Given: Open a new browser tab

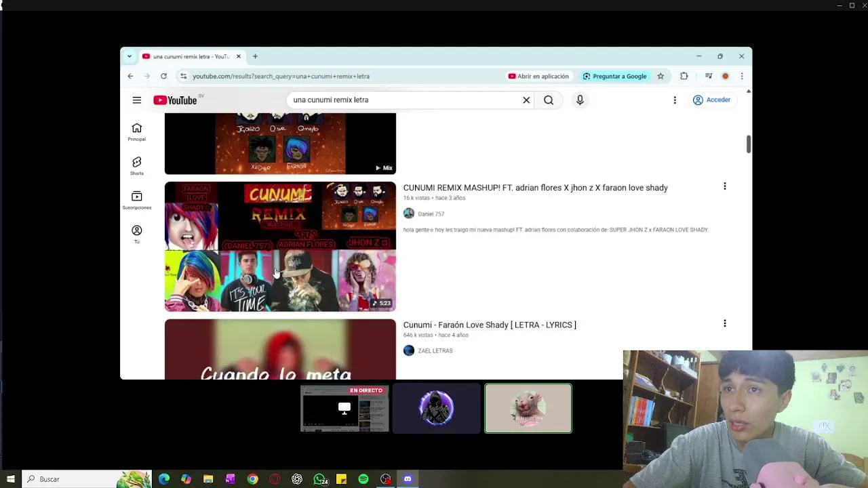Looking at the screenshot, I should click(x=255, y=56).
